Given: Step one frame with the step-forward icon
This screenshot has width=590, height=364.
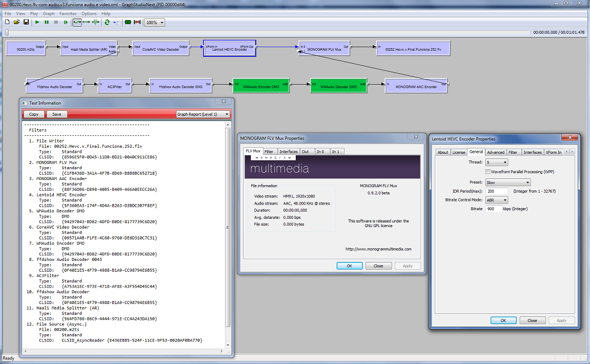Looking at the screenshot, I should coord(66,22).
